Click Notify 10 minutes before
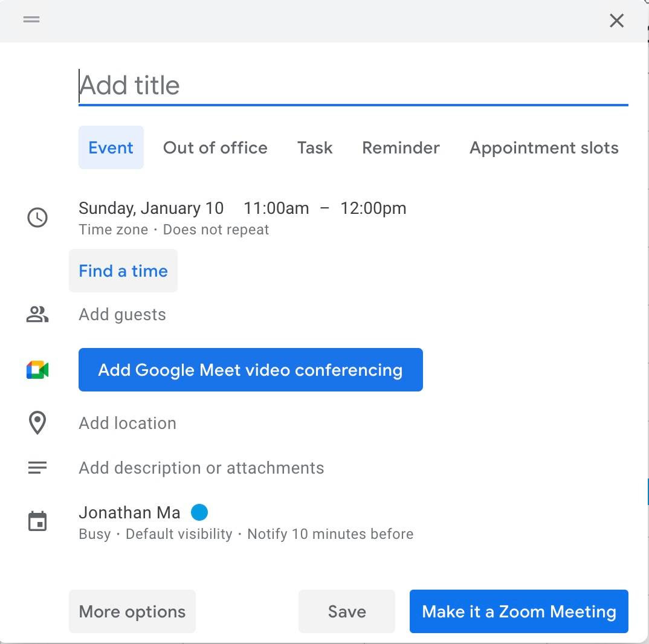 [331, 534]
